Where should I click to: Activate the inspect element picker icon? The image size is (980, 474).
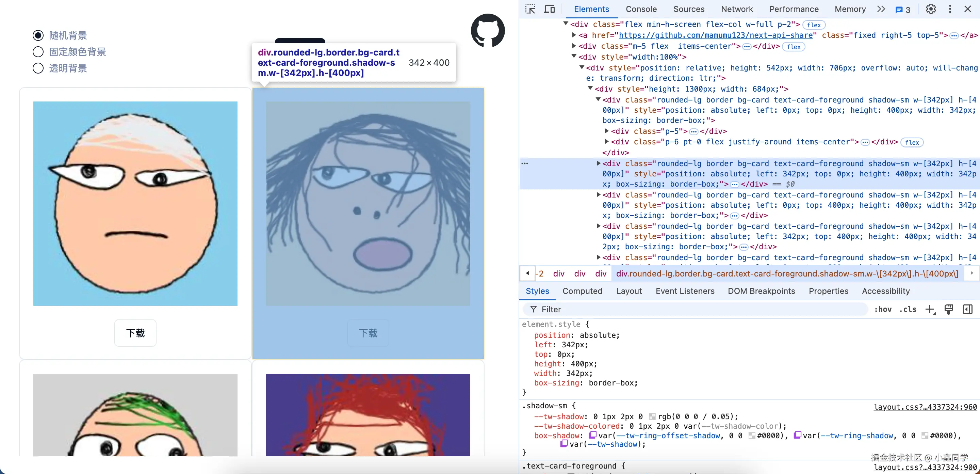point(530,9)
